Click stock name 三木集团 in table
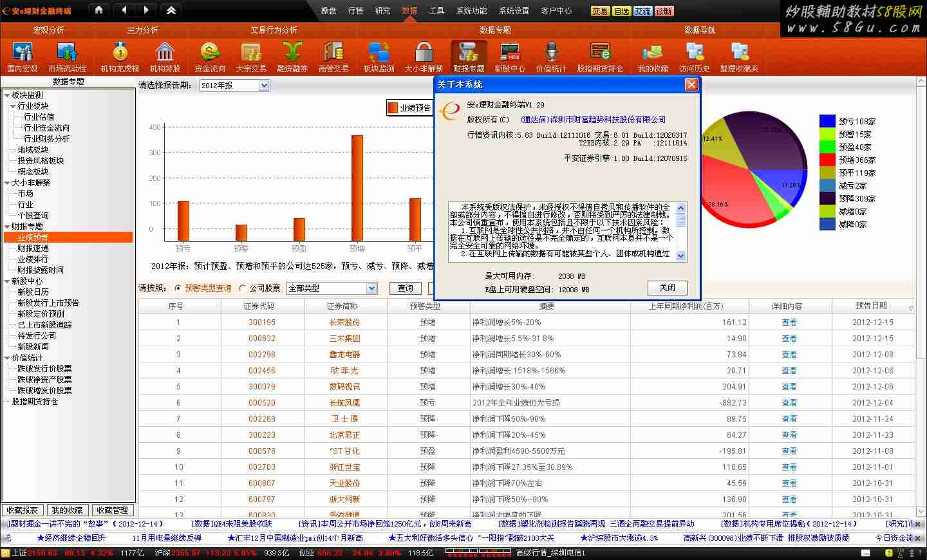This screenshot has width=927, height=560. click(x=344, y=339)
